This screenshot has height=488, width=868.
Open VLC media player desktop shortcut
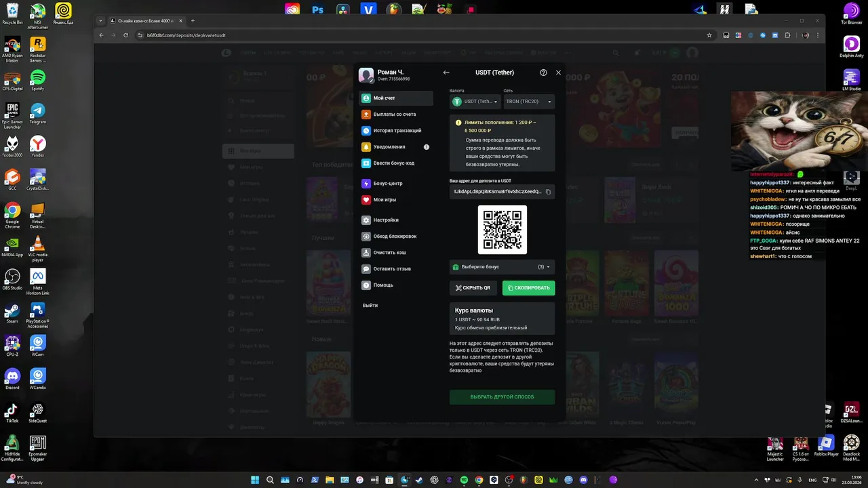(x=38, y=247)
